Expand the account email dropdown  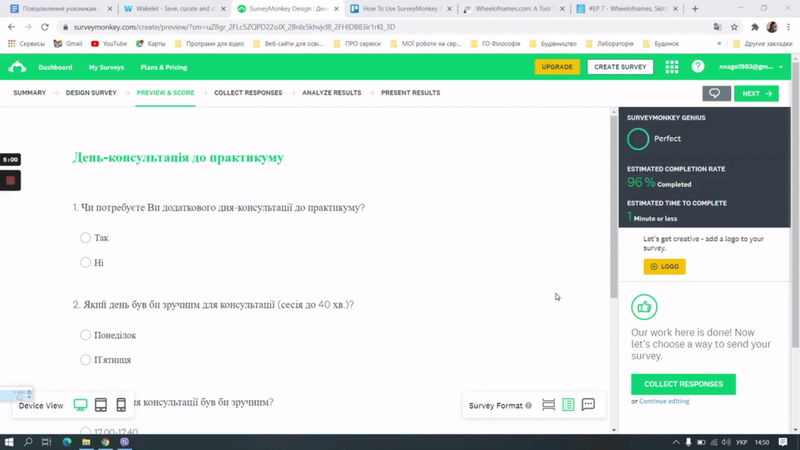click(x=752, y=67)
